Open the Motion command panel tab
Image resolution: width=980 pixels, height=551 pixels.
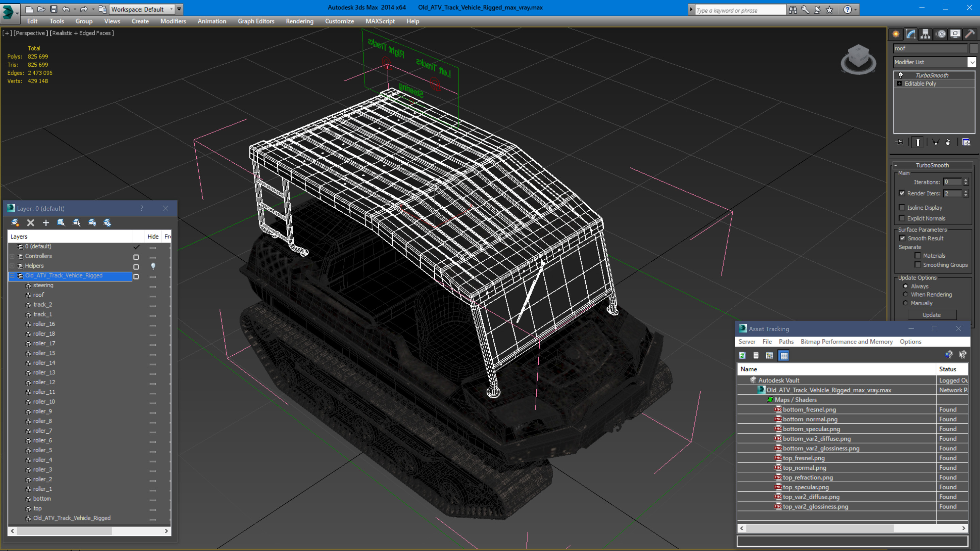[x=941, y=34]
